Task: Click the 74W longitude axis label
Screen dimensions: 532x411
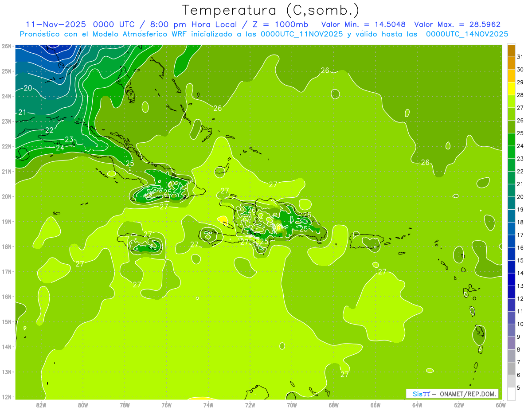Action: (208, 404)
